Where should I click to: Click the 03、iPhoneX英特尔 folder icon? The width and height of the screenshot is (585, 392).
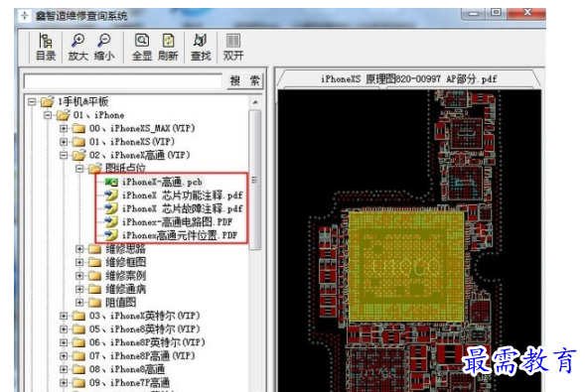click(x=78, y=316)
